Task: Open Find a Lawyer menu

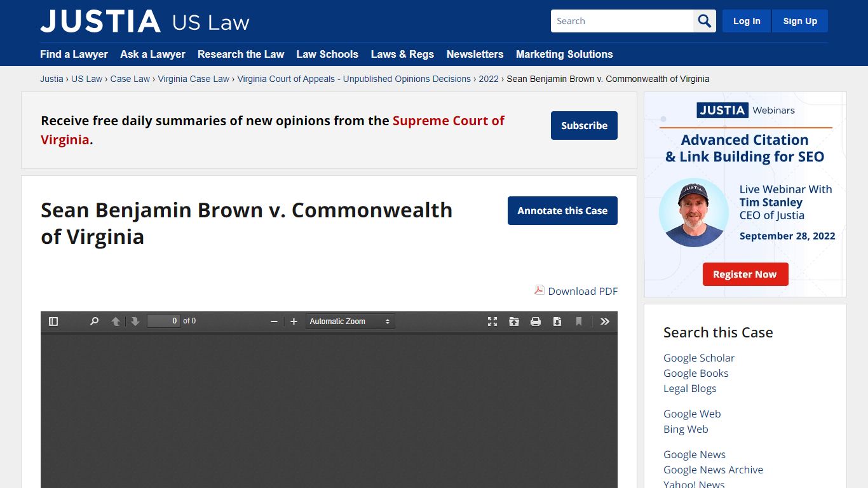Action: (74, 54)
